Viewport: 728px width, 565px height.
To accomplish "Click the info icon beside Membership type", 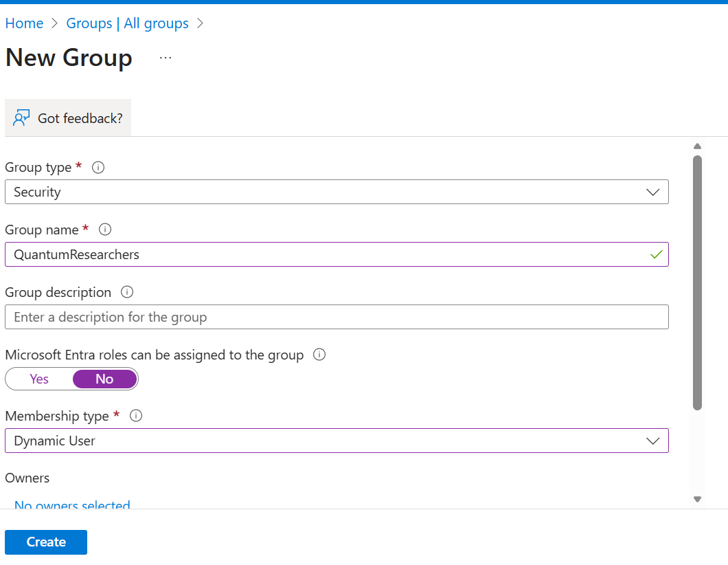I will point(135,416).
